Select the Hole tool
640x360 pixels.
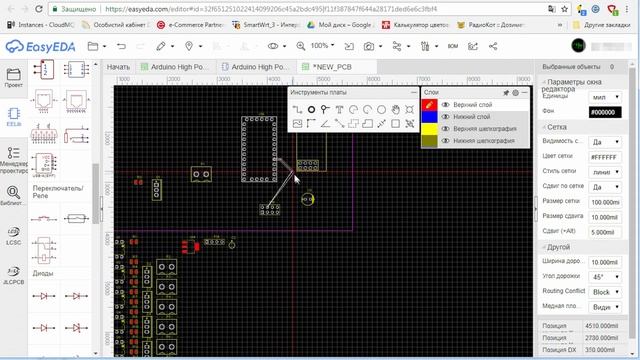(x=409, y=109)
